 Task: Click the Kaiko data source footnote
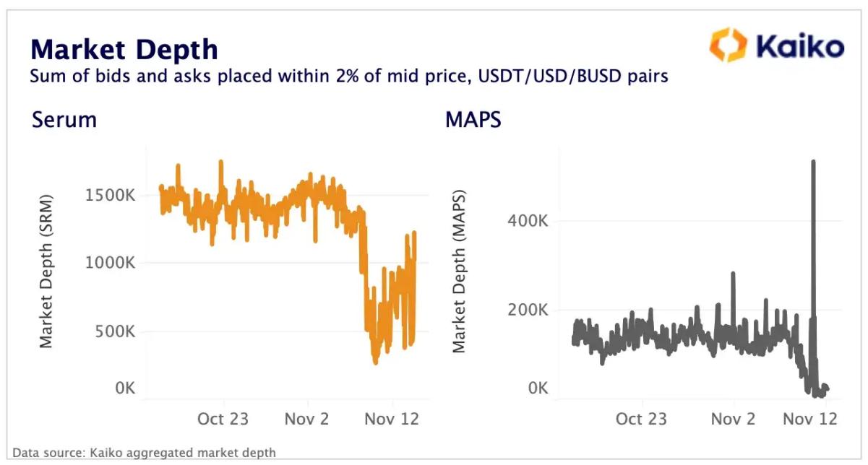[144, 453]
